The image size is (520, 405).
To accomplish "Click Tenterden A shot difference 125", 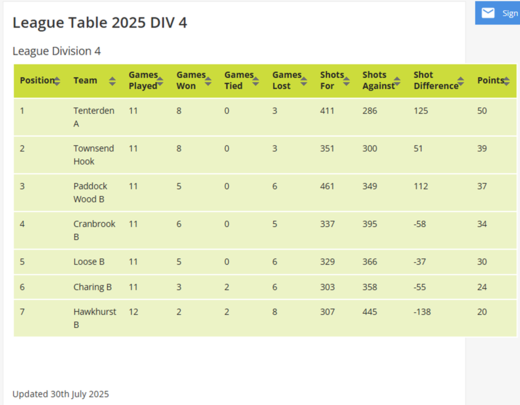I will (x=421, y=111).
